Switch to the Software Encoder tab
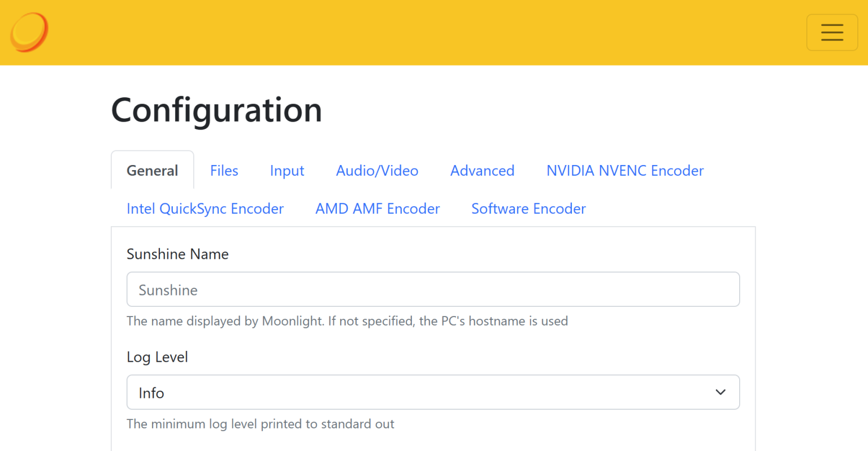868x451 pixels. (x=528, y=209)
